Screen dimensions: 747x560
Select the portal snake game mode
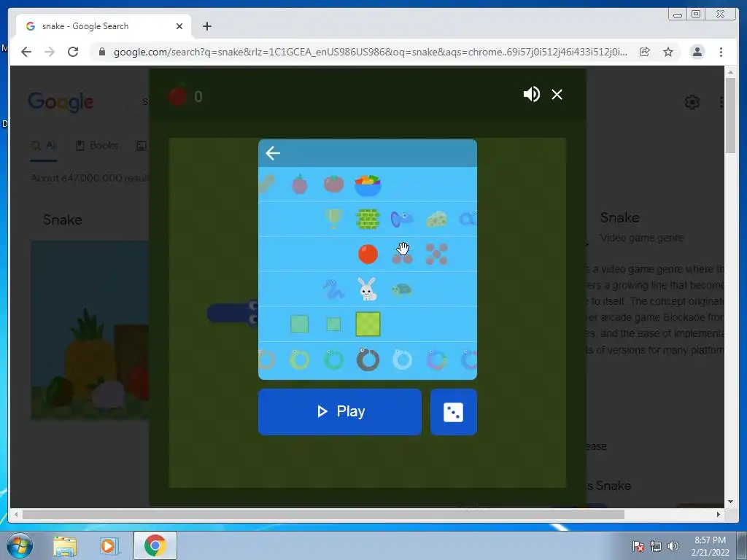click(402, 219)
